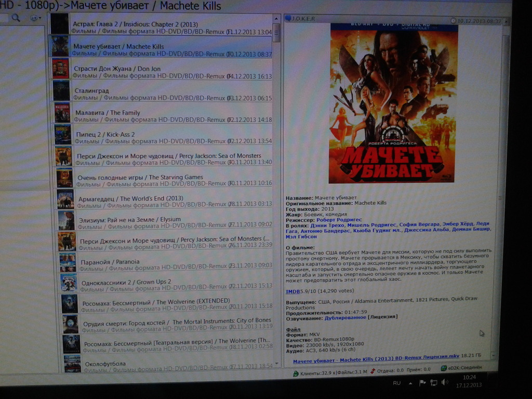Click the eD2K:Соединён status text
This screenshot has width=532, height=399.
(x=464, y=368)
